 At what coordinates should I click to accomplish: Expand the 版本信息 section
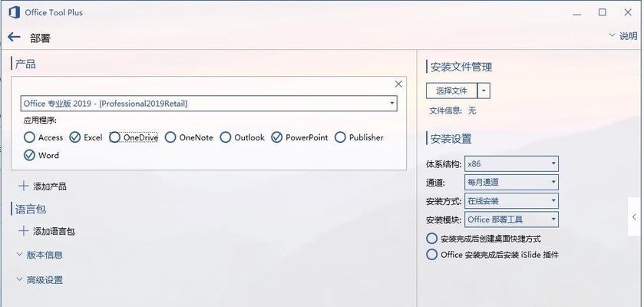point(39,255)
